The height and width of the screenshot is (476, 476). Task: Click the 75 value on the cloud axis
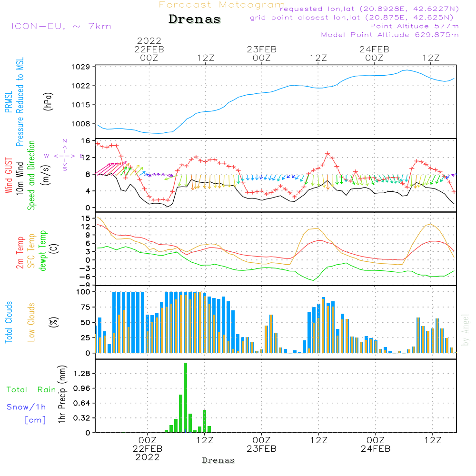click(86, 307)
